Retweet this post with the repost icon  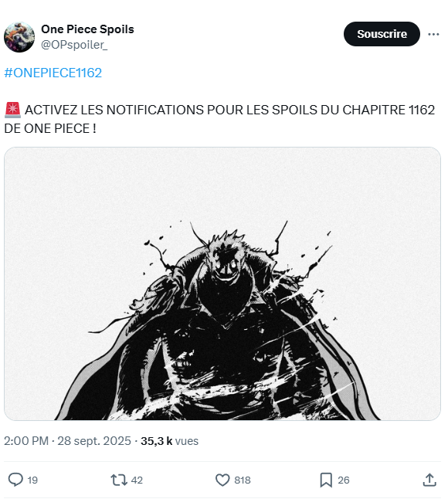point(119,480)
